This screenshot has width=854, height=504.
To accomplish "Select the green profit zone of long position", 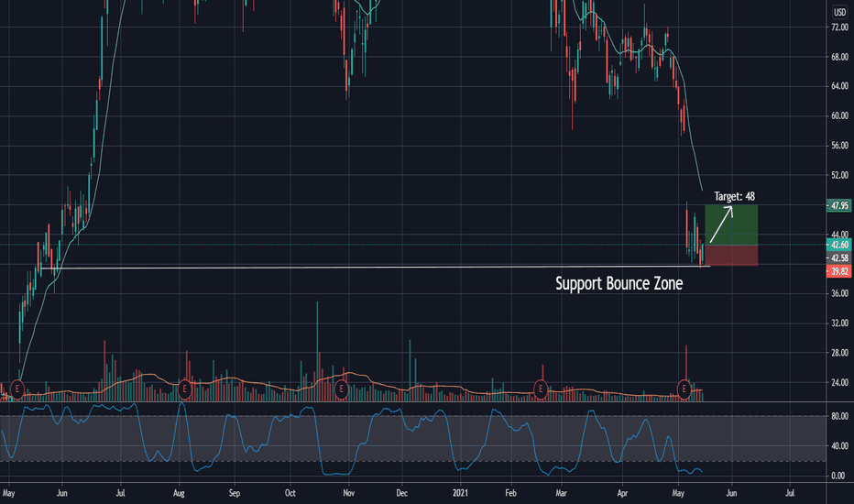I will click(731, 225).
